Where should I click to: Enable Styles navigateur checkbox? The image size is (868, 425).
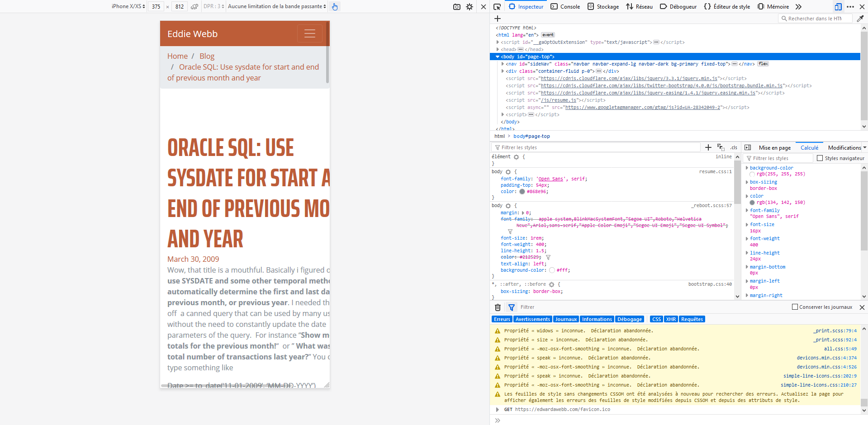tap(820, 158)
